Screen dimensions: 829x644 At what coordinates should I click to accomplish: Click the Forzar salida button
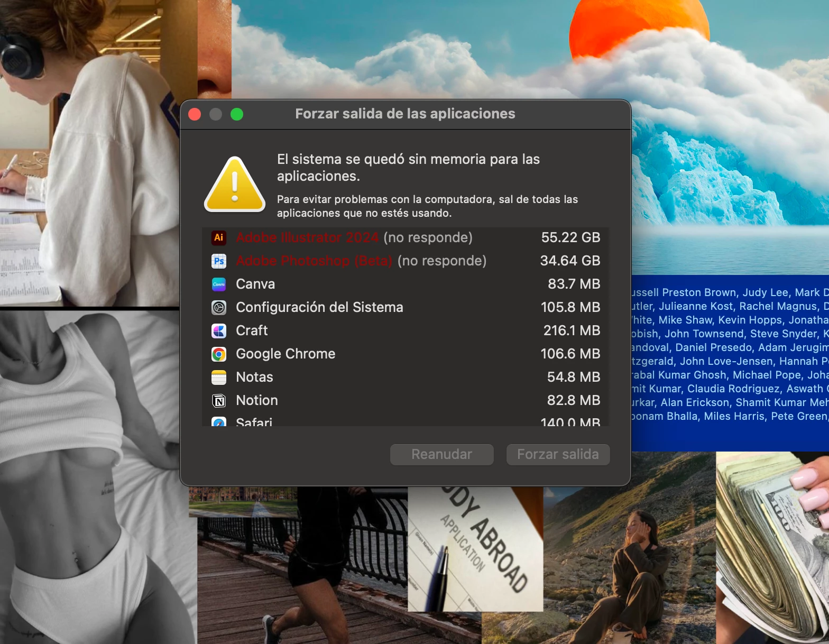click(x=558, y=455)
